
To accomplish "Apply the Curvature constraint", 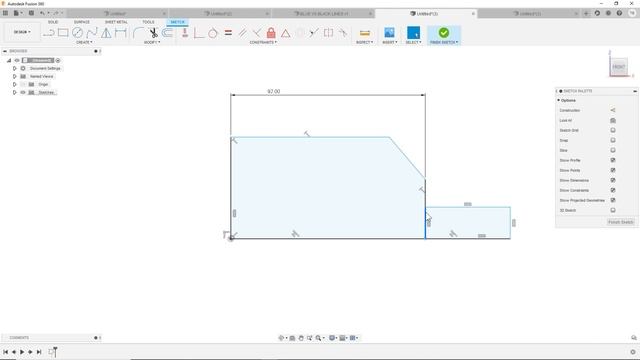I will click(343, 33).
